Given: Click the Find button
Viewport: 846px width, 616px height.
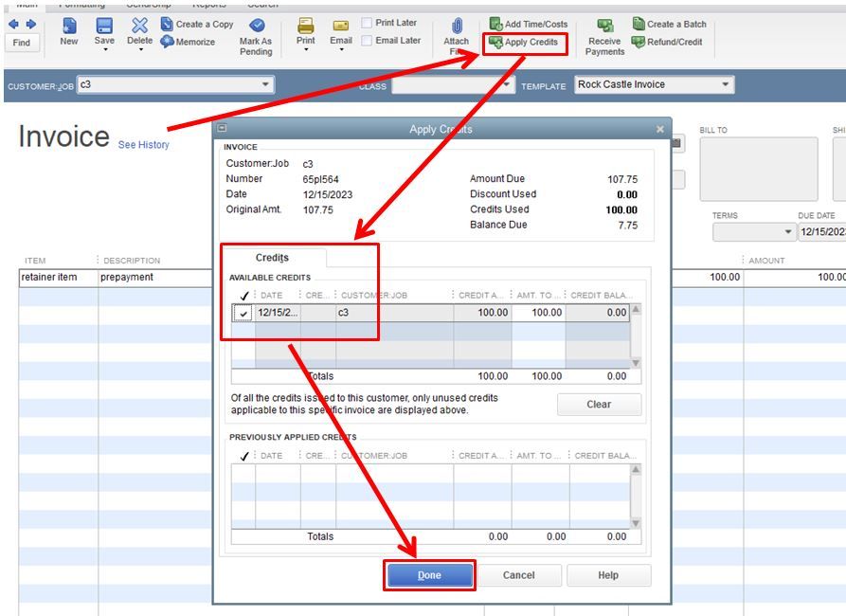Looking at the screenshot, I should (x=22, y=43).
